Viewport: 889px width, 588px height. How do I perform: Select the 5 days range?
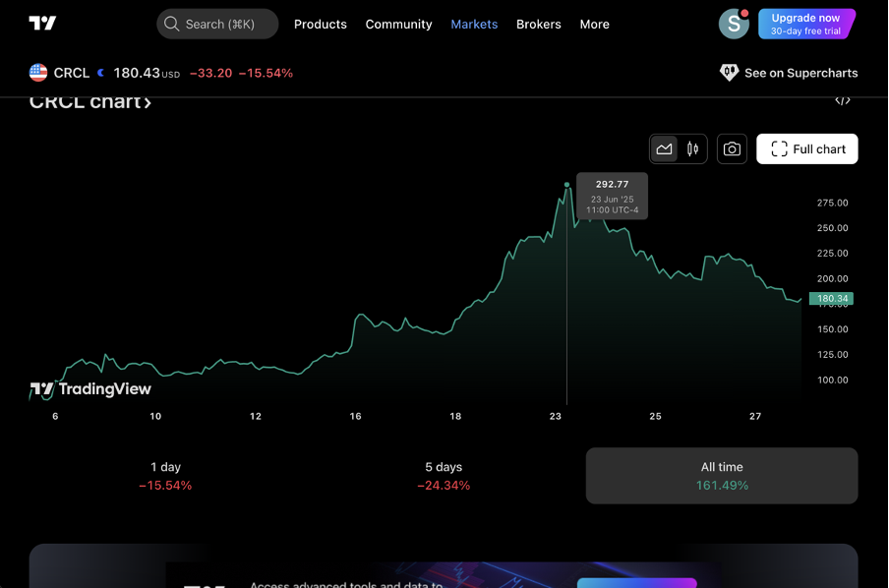(x=444, y=476)
